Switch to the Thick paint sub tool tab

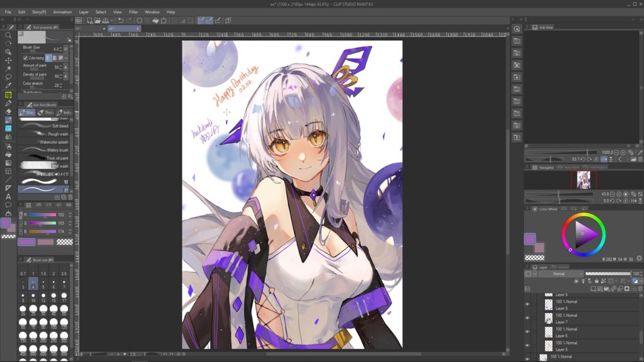click(45, 112)
